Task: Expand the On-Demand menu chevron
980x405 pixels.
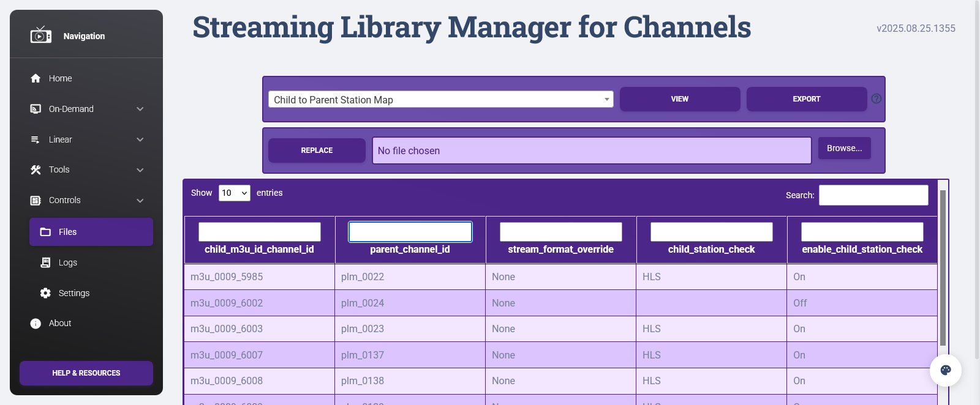Action: 140,109
